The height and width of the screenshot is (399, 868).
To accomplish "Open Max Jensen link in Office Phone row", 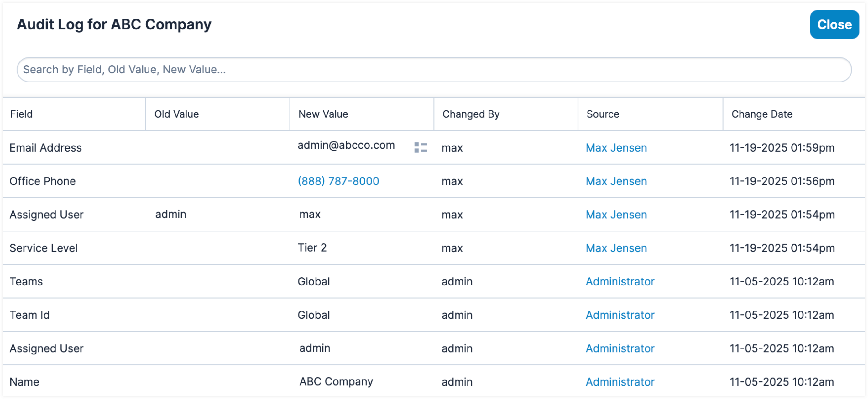I will click(x=616, y=181).
